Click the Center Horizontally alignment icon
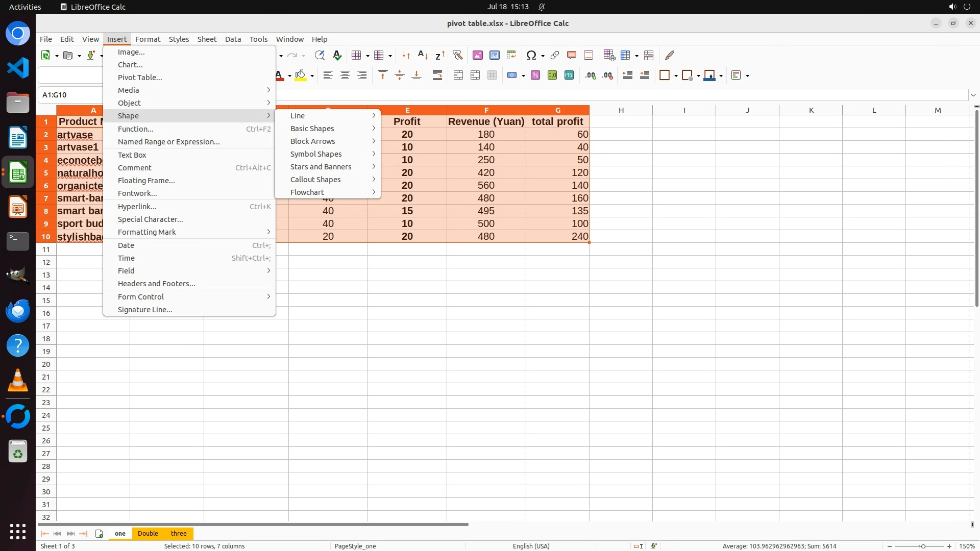 345,76
